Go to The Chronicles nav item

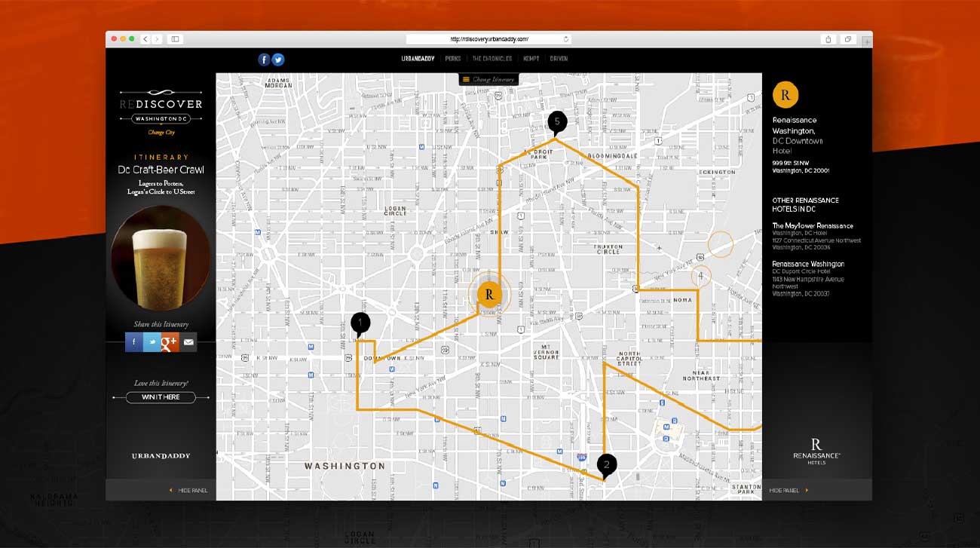click(x=492, y=59)
